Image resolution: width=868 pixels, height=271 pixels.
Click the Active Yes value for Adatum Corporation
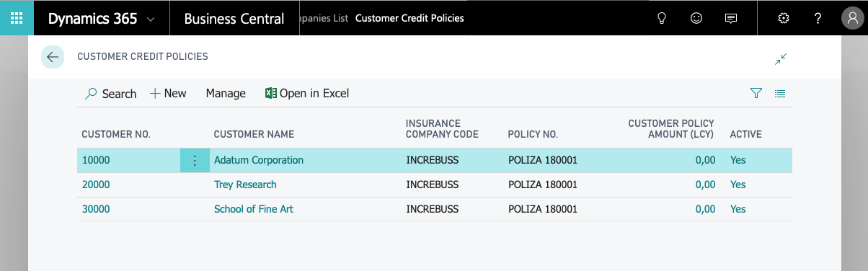click(738, 160)
